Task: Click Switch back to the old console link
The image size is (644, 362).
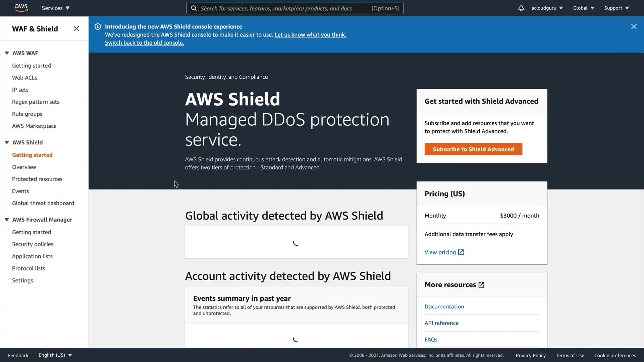Action: coord(144,43)
